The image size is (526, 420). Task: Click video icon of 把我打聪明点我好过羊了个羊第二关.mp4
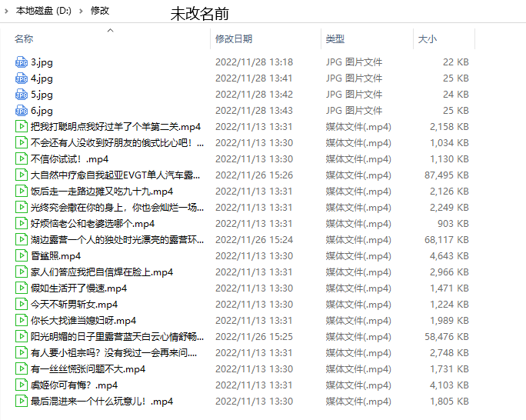(22, 126)
